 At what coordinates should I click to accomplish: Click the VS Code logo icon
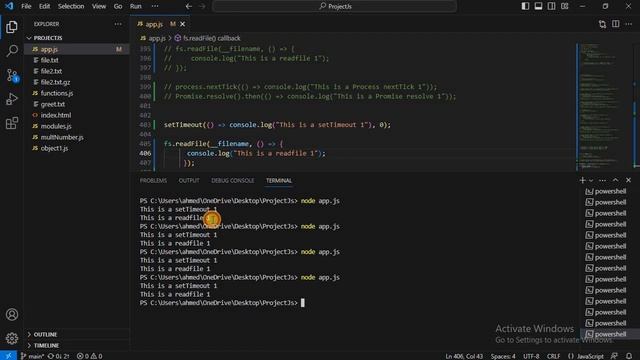point(9,6)
